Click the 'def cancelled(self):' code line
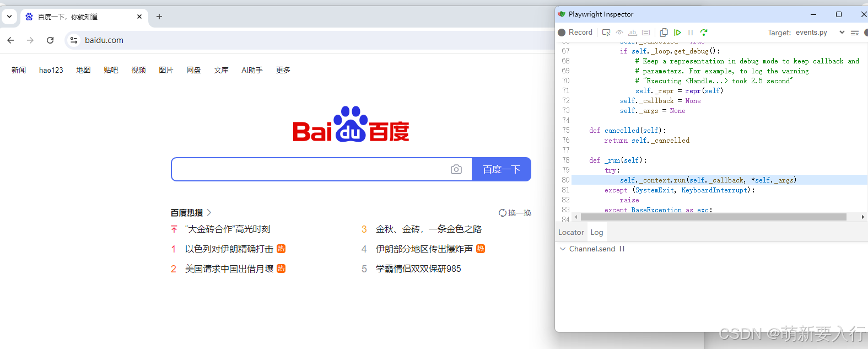 click(628, 131)
